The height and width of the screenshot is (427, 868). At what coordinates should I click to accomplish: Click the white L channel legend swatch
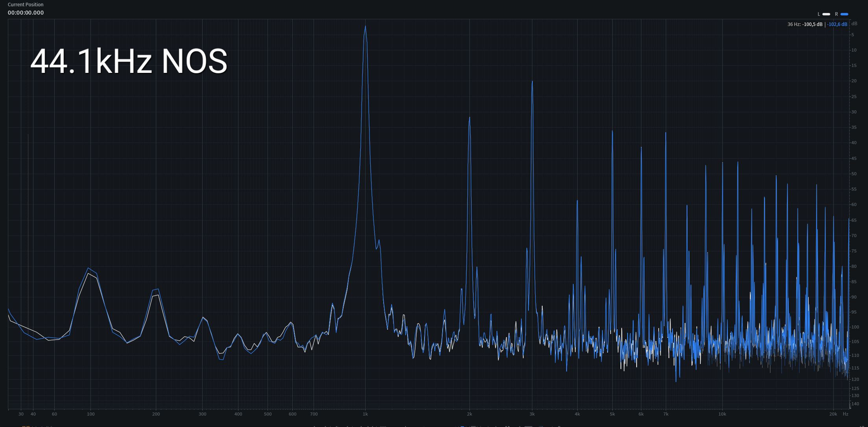[x=826, y=14]
